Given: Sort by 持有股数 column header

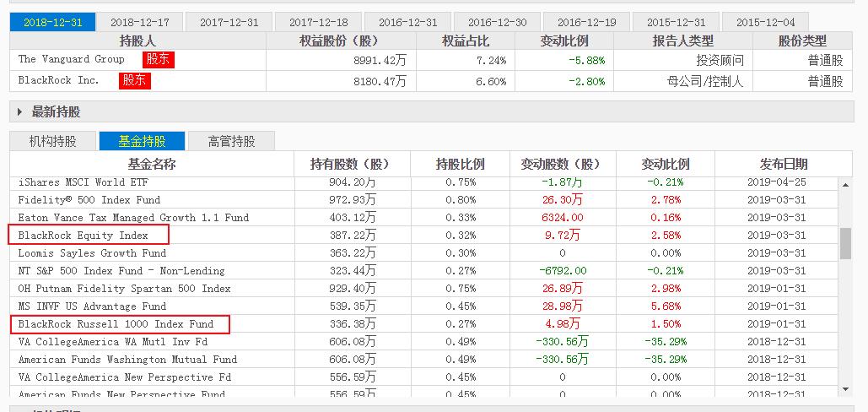Looking at the screenshot, I should click(349, 164).
